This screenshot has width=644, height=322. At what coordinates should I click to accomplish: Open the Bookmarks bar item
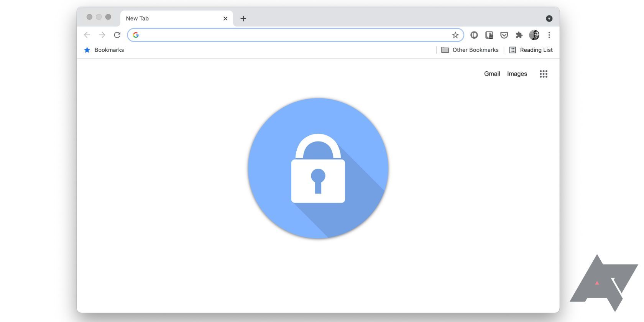[x=104, y=50]
